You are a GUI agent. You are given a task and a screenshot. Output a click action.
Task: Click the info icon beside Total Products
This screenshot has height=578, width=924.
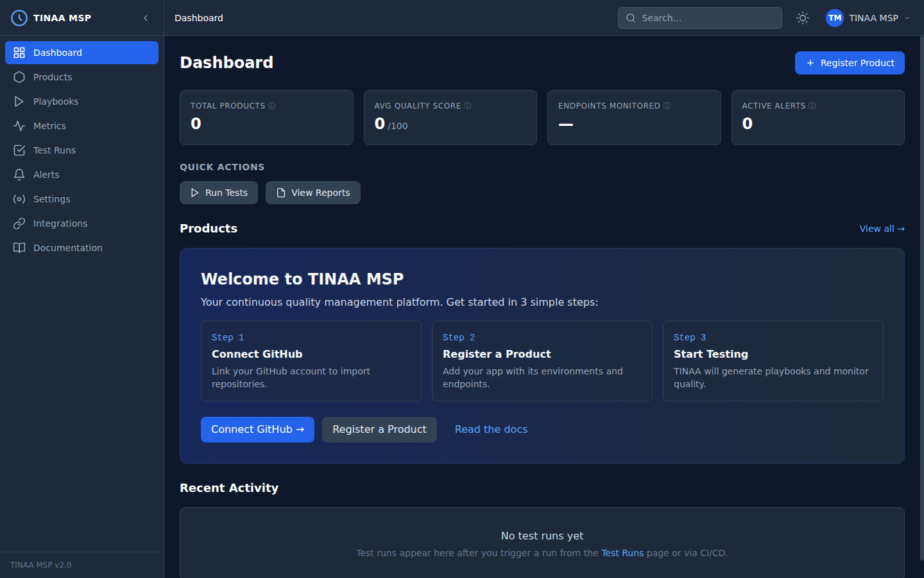[x=272, y=106]
